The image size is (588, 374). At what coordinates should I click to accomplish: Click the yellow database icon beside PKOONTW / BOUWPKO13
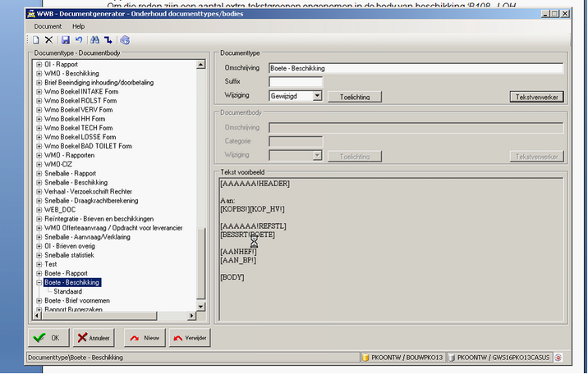(x=365, y=358)
